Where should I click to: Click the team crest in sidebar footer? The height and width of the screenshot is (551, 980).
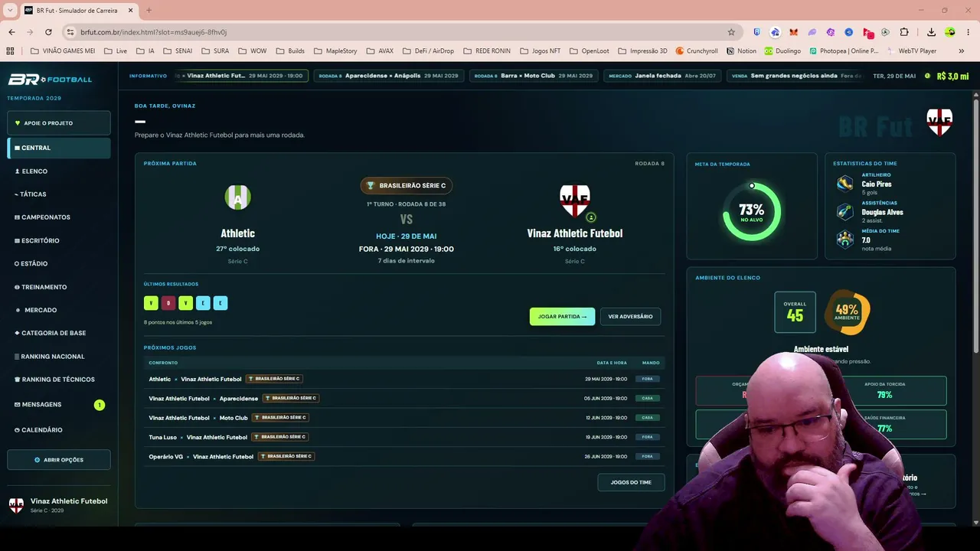[x=16, y=505]
